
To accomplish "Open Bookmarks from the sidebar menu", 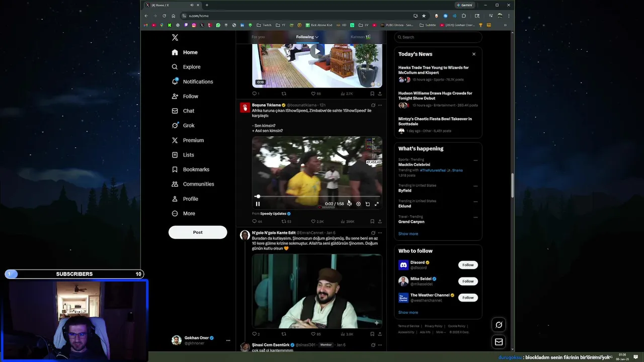I will [x=190, y=169].
